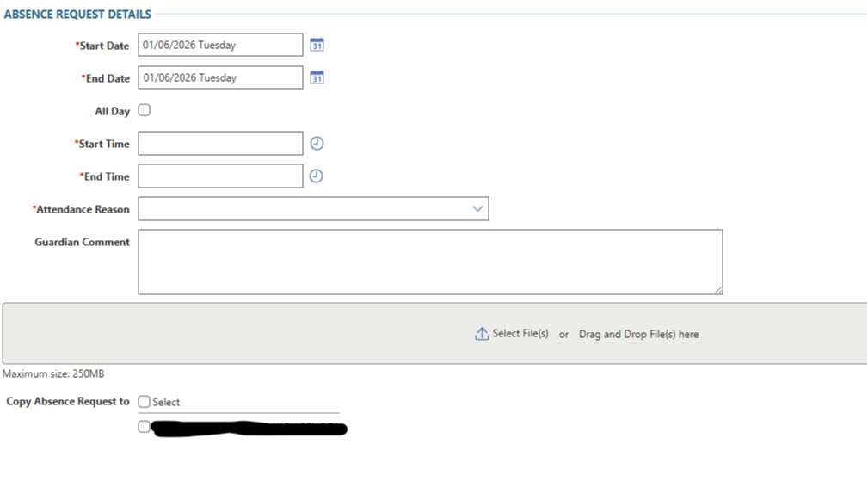The width and height of the screenshot is (868, 500).
Task: Click the Start Date text field
Action: 220,46
